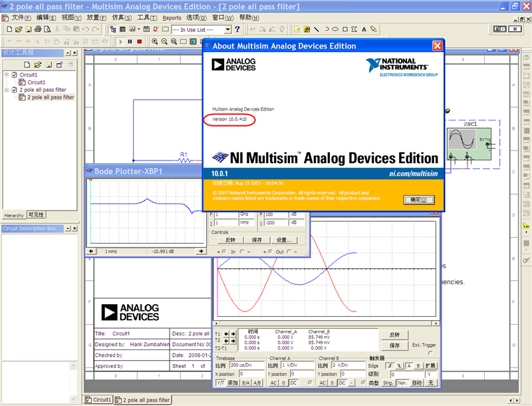
Task: Click the Save diskette icon in main toolbar
Action: pos(29,29)
